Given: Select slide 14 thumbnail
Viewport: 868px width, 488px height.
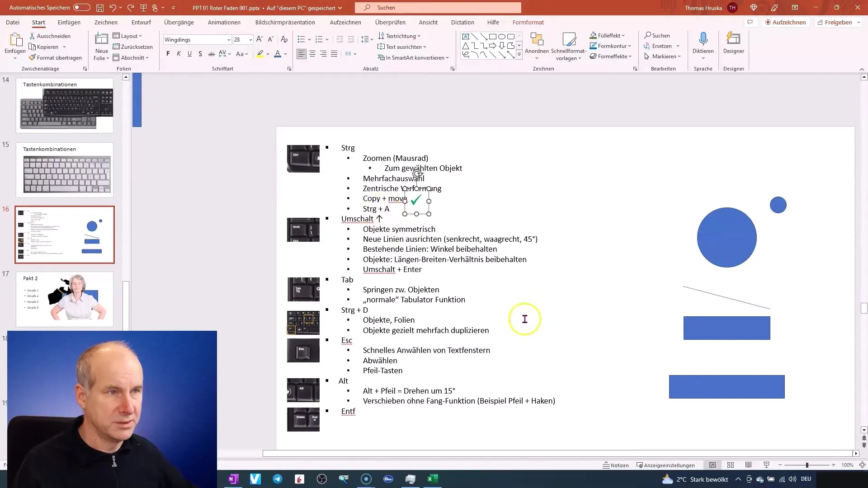Looking at the screenshot, I should click(x=65, y=105).
